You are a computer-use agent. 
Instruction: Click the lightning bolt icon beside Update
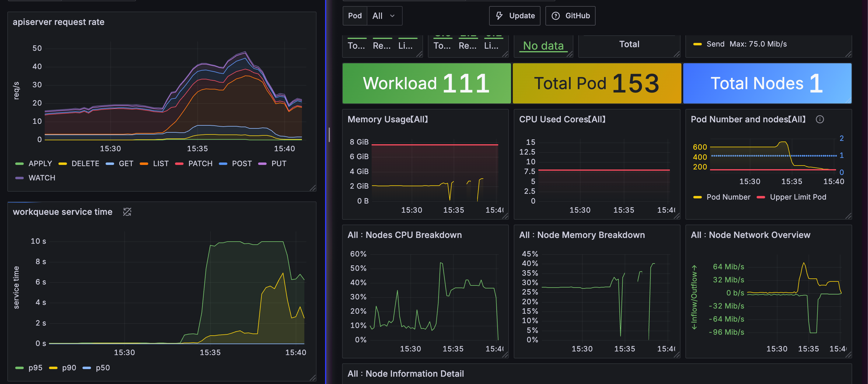(x=499, y=16)
